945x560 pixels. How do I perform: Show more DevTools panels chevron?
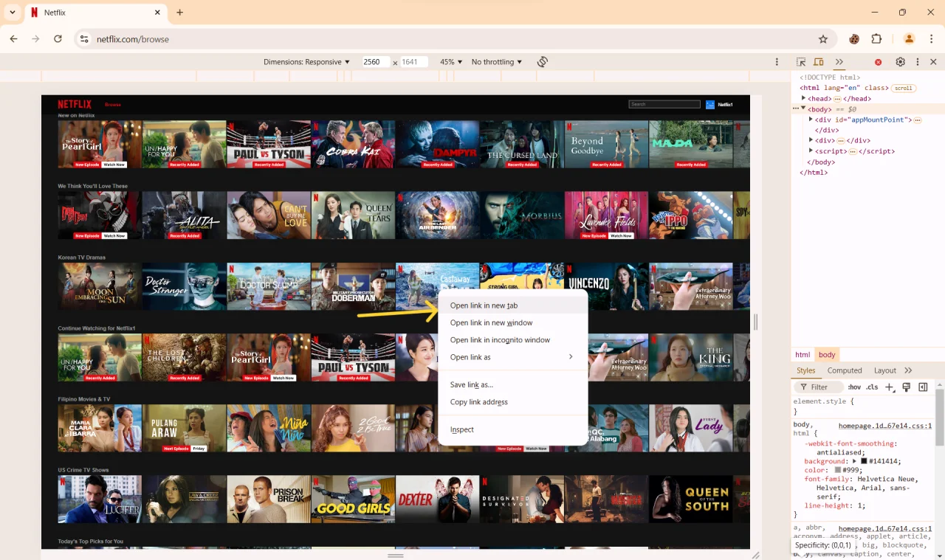[839, 62]
